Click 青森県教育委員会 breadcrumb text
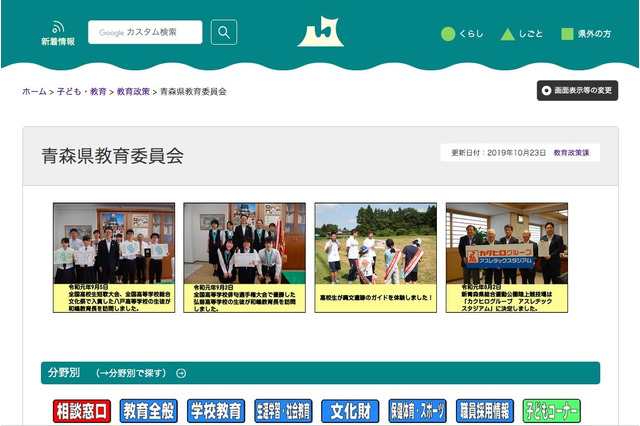The width and height of the screenshot is (640, 426). click(x=193, y=91)
